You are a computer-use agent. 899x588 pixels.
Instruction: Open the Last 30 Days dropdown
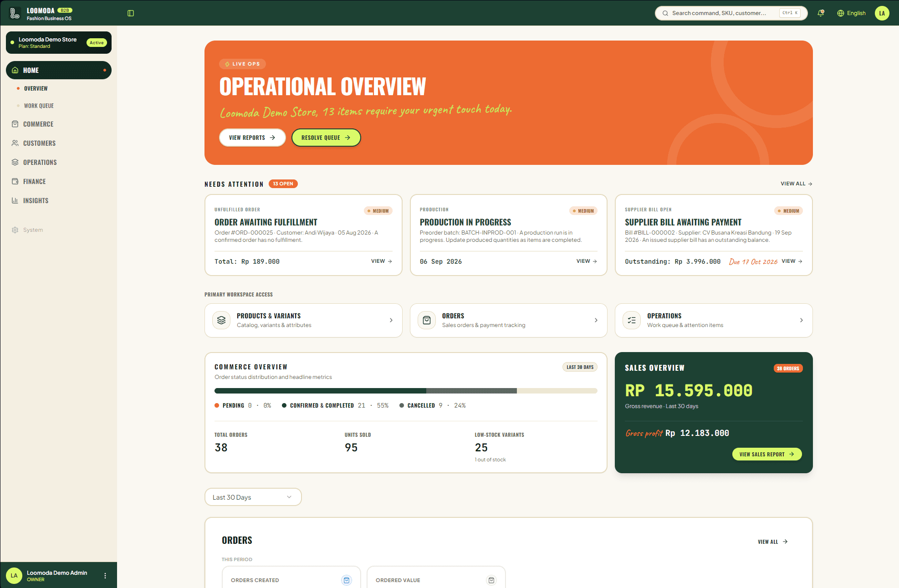click(x=253, y=497)
